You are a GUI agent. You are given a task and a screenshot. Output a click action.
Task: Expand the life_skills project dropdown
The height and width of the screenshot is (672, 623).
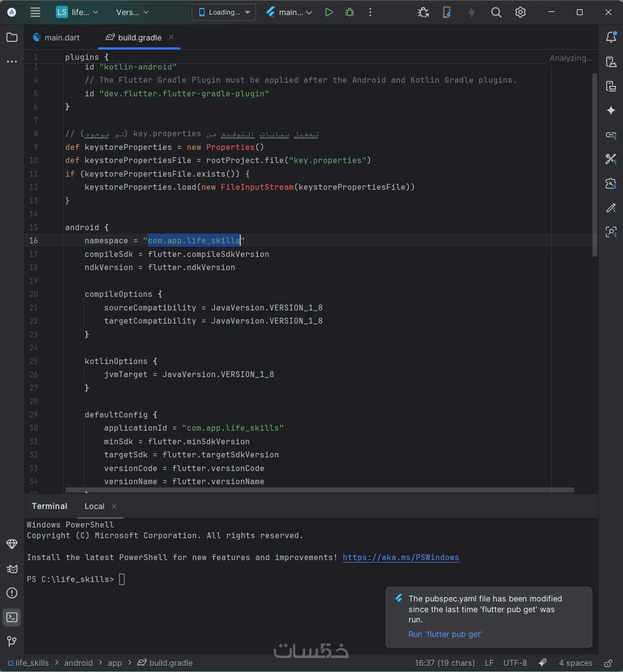point(78,12)
